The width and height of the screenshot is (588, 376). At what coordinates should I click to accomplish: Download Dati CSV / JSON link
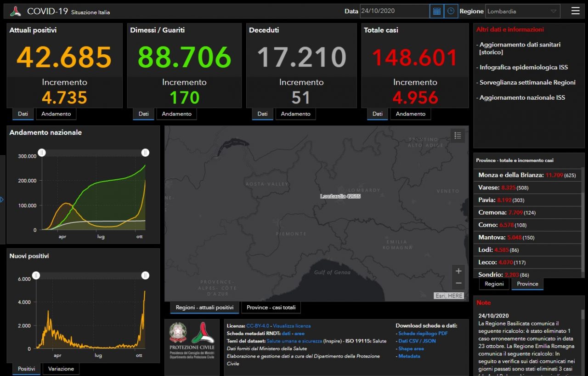point(417,341)
